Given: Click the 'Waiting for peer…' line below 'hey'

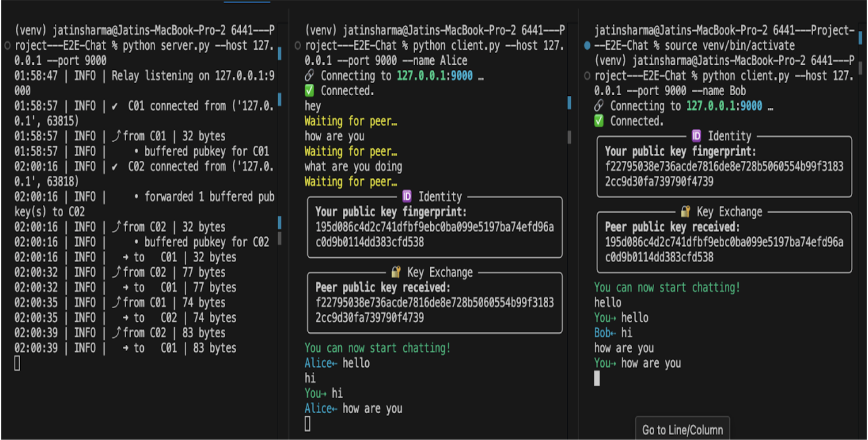Looking at the screenshot, I should [351, 121].
